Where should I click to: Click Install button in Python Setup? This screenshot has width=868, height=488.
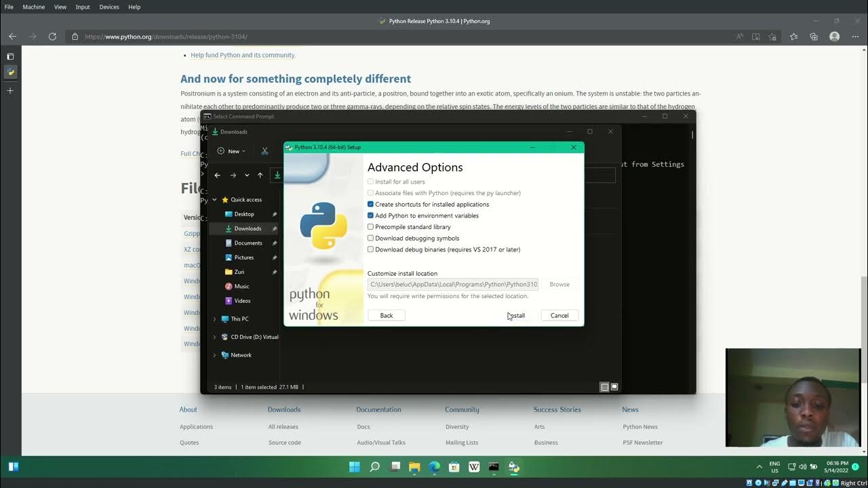point(516,315)
